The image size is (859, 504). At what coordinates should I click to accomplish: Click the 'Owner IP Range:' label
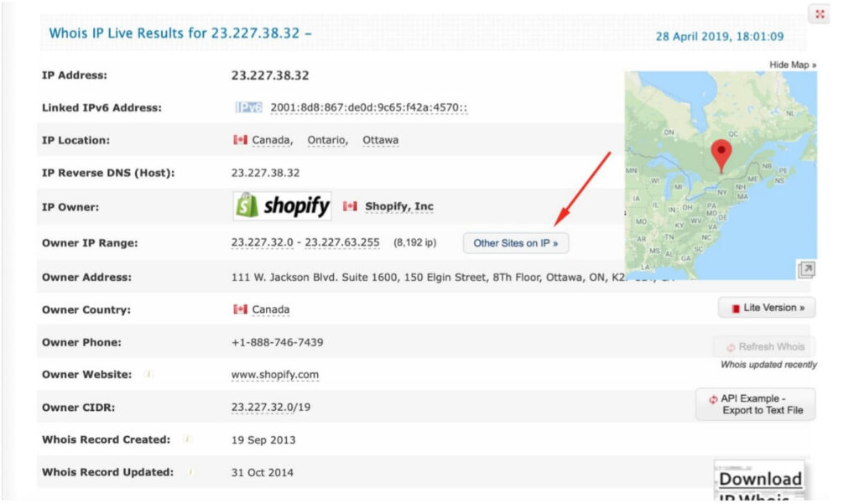90,242
